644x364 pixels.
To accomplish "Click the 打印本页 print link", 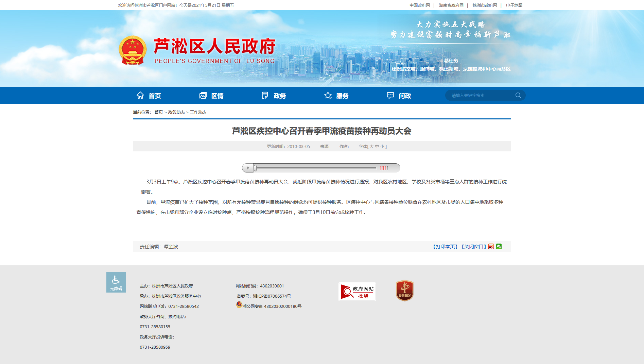I will pyautogui.click(x=446, y=247).
